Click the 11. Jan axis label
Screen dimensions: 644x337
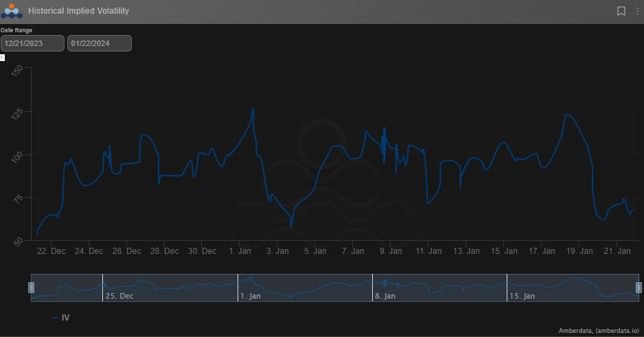pyautogui.click(x=428, y=251)
